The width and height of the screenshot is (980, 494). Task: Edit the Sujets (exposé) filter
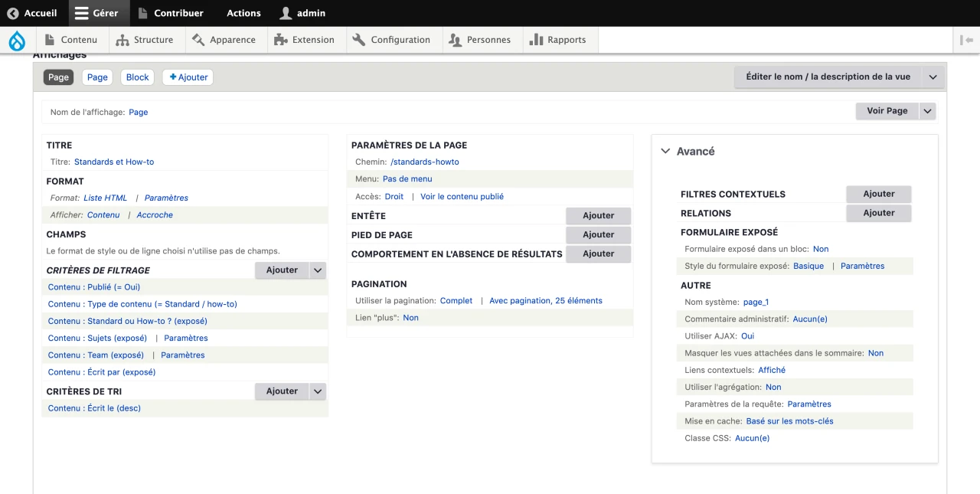tap(97, 338)
